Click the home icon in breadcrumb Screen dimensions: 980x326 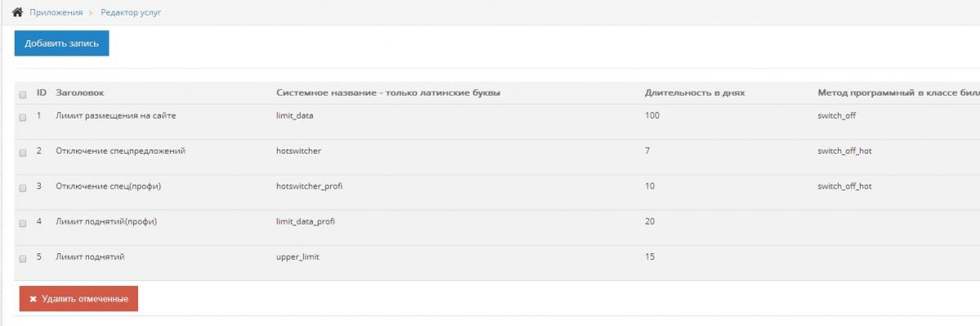pyautogui.click(x=17, y=12)
